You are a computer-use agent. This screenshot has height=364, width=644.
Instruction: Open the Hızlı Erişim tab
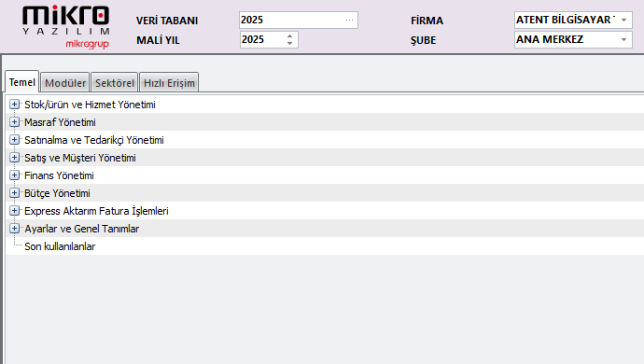coord(169,82)
